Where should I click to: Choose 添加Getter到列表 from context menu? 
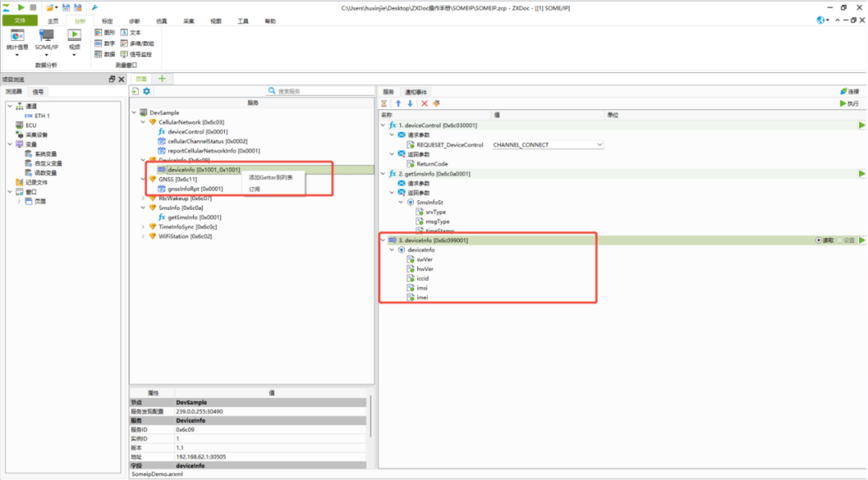271,178
